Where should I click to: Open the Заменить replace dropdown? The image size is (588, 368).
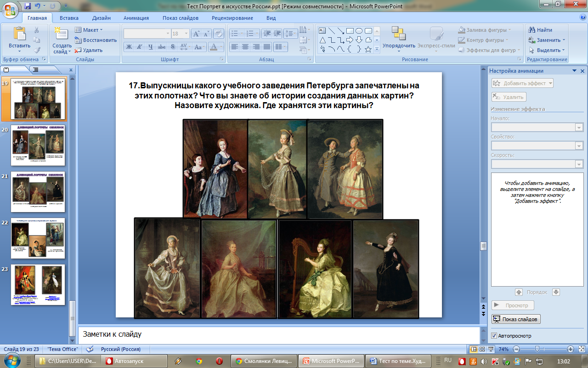point(547,40)
